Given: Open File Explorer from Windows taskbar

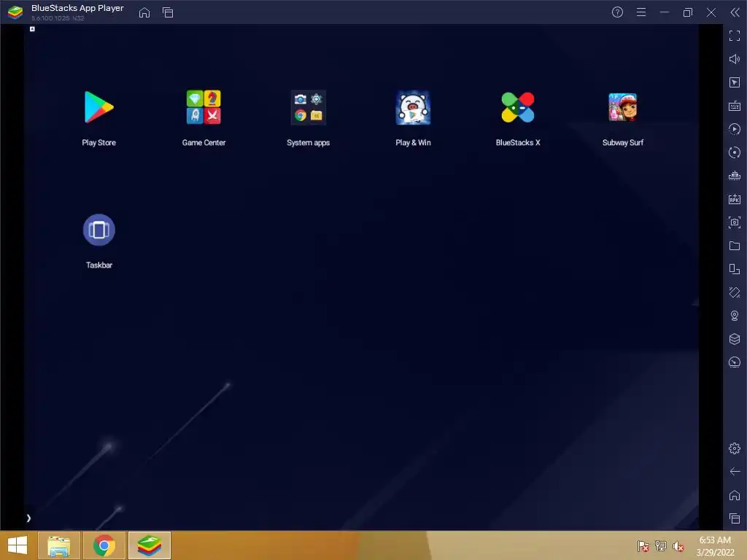Looking at the screenshot, I should [x=59, y=545].
